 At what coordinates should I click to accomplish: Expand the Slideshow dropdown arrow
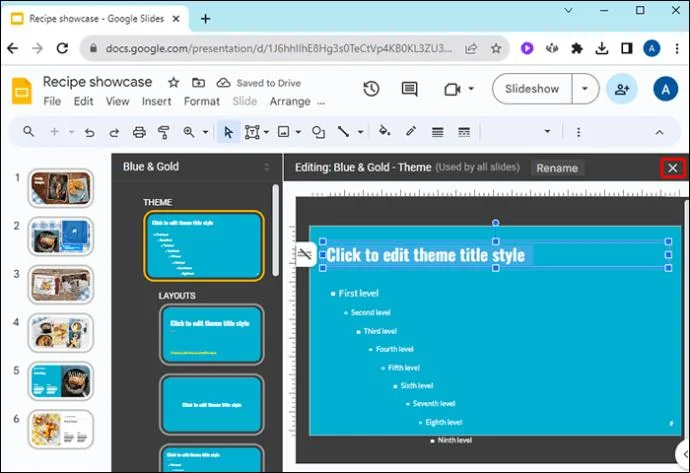(585, 88)
